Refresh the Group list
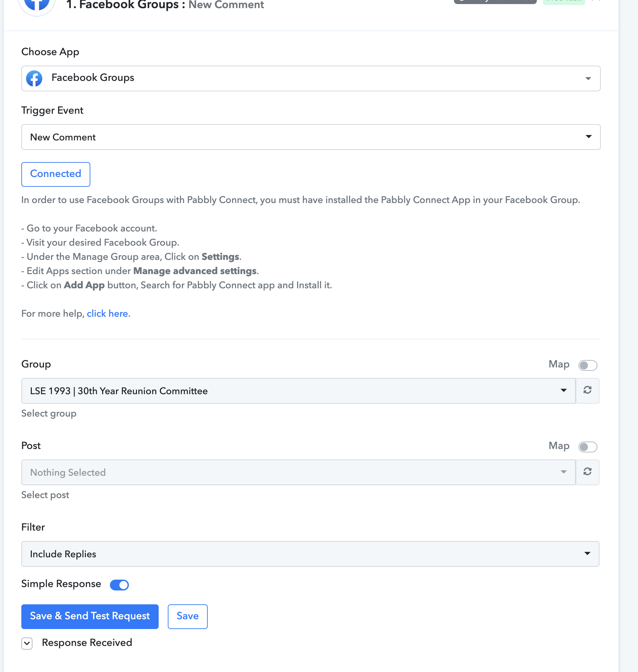Image resolution: width=638 pixels, height=672 pixels. [587, 390]
